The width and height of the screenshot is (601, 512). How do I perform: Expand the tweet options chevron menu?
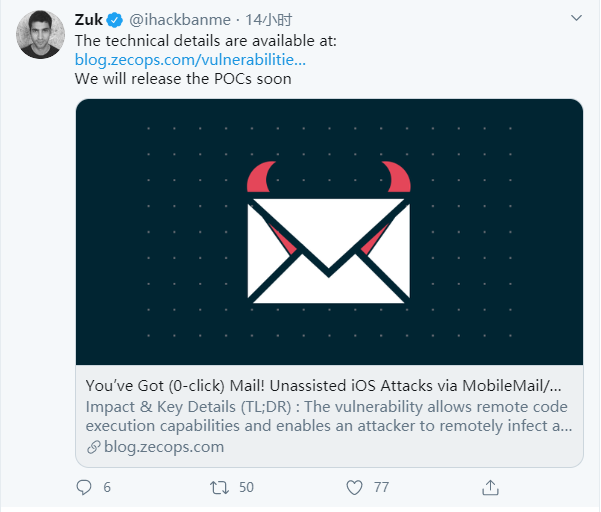pos(575,19)
